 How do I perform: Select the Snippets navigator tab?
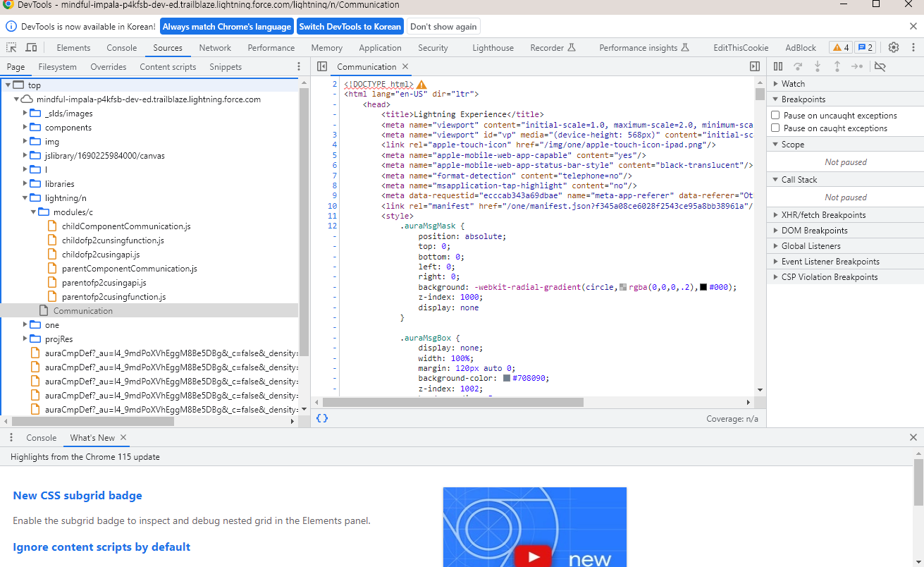point(226,67)
